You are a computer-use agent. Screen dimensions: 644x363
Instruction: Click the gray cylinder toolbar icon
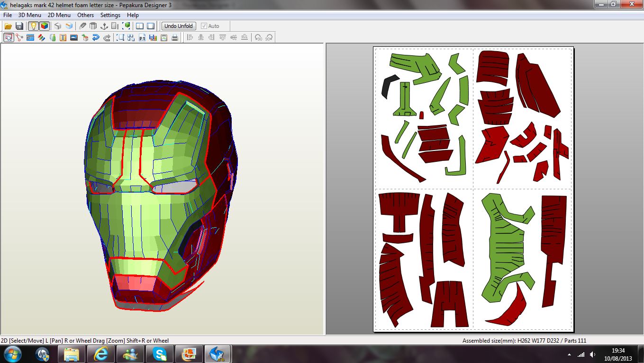pyautogui.click(x=93, y=26)
